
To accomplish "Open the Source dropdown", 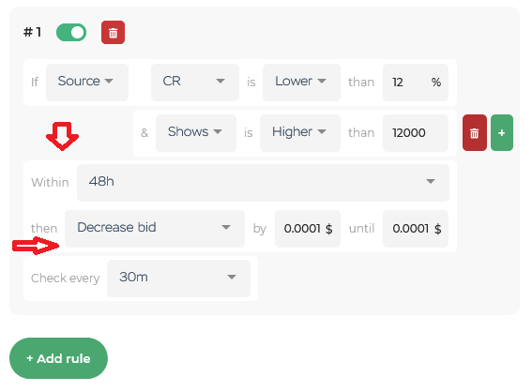I will click(x=87, y=83).
